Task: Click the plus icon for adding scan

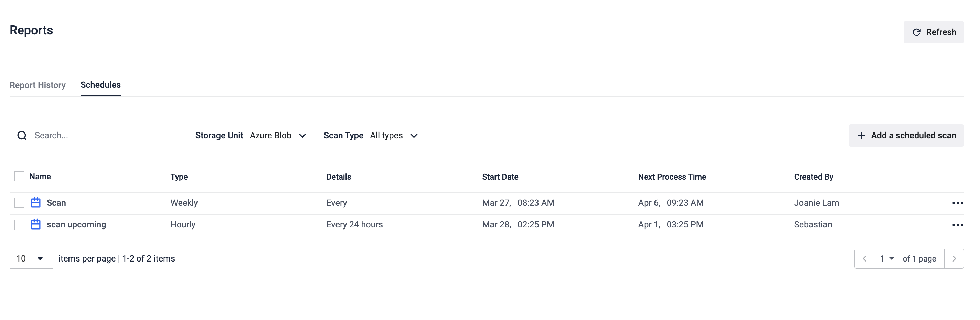Action: pyautogui.click(x=861, y=136)
